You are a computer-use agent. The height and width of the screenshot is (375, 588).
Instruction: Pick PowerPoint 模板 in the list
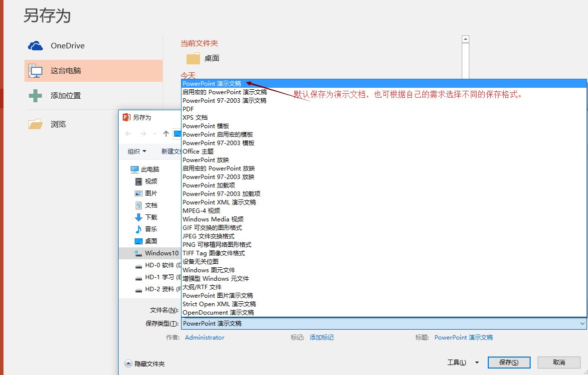click(x=205, y=126)
